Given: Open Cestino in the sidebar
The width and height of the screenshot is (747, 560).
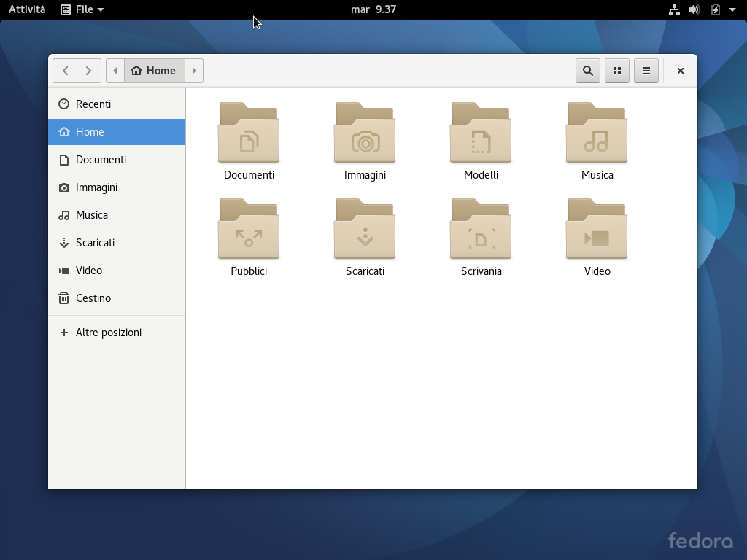Looking at the screenshot, I should click(x=93, y=298).
